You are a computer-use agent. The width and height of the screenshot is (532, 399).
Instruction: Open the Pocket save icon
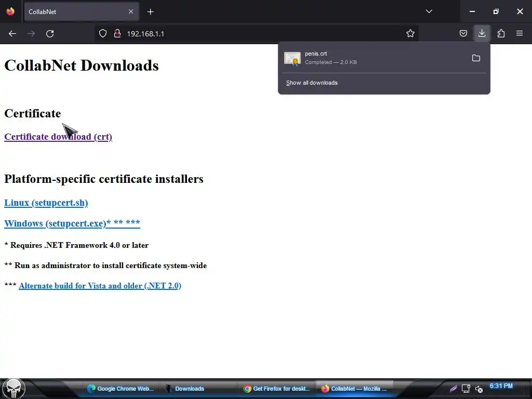(x=463, y=34)
